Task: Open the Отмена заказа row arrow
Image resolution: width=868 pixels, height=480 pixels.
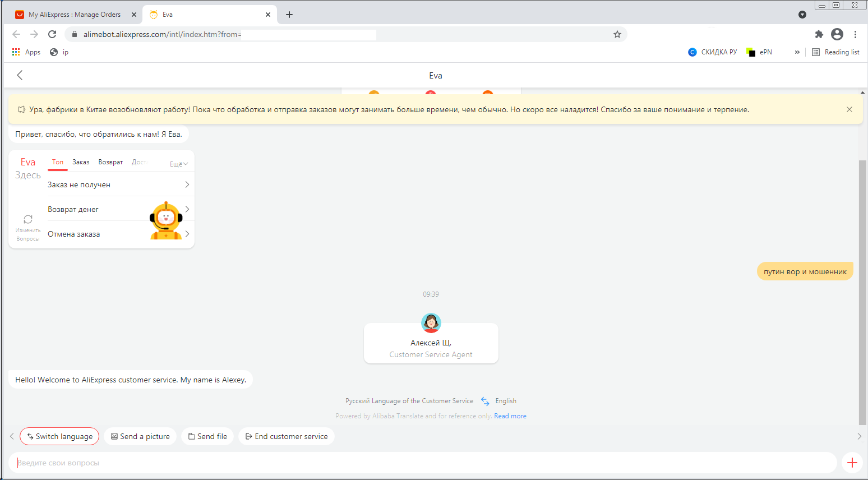Action: tap(187, 234)
